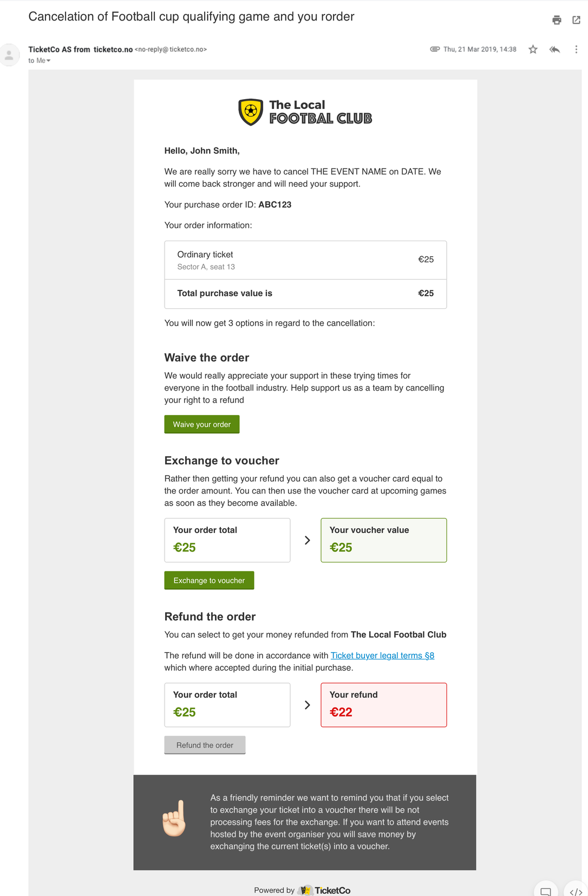
Task: Click the attachment paperclip icon
Action: pos(435,49)
